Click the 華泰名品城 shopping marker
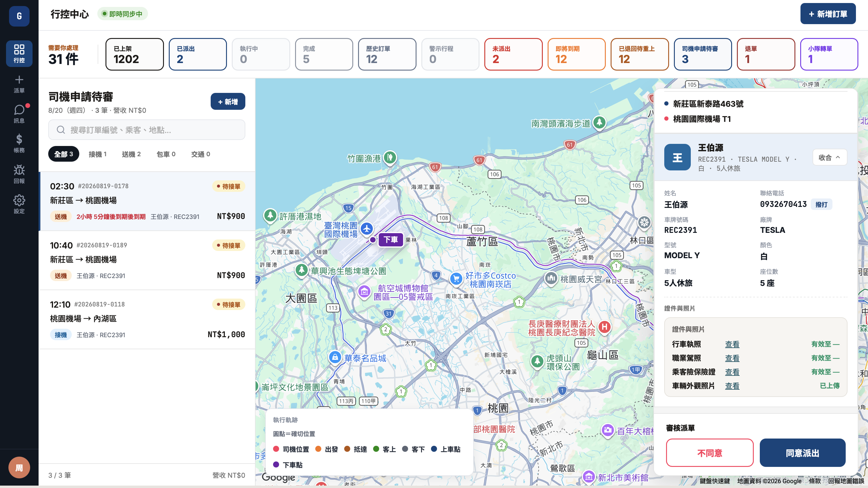This screenshot has height=488, width=868. (x=335, y=357)
